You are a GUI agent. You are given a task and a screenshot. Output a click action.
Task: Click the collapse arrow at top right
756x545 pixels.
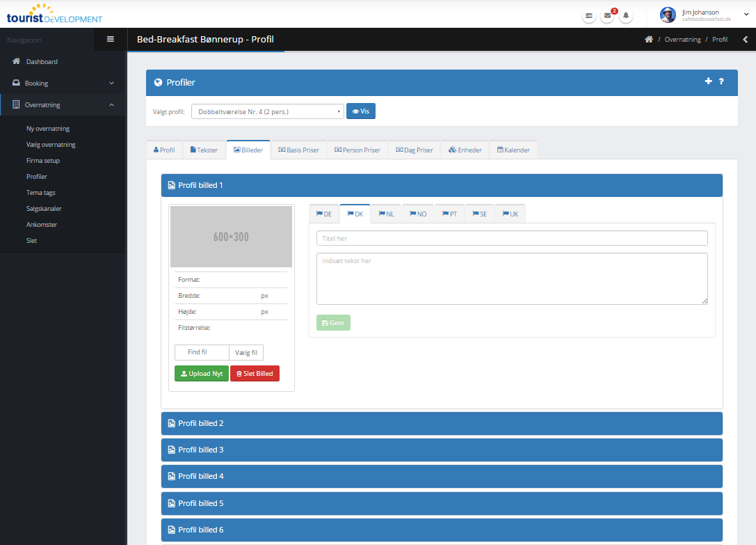point(745,40)
